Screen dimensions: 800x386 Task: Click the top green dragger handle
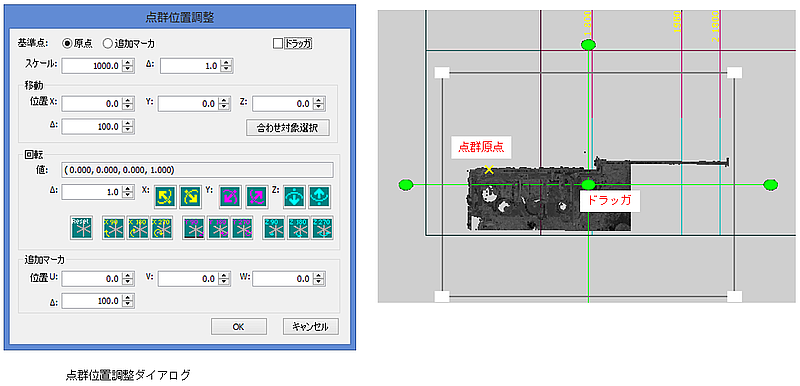588,45
